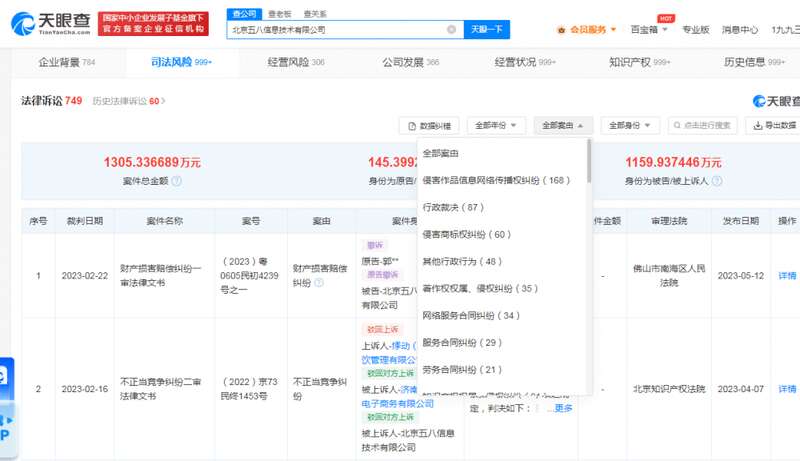Open the 全部年份 dropdown filter

click(x=496, y=125)
